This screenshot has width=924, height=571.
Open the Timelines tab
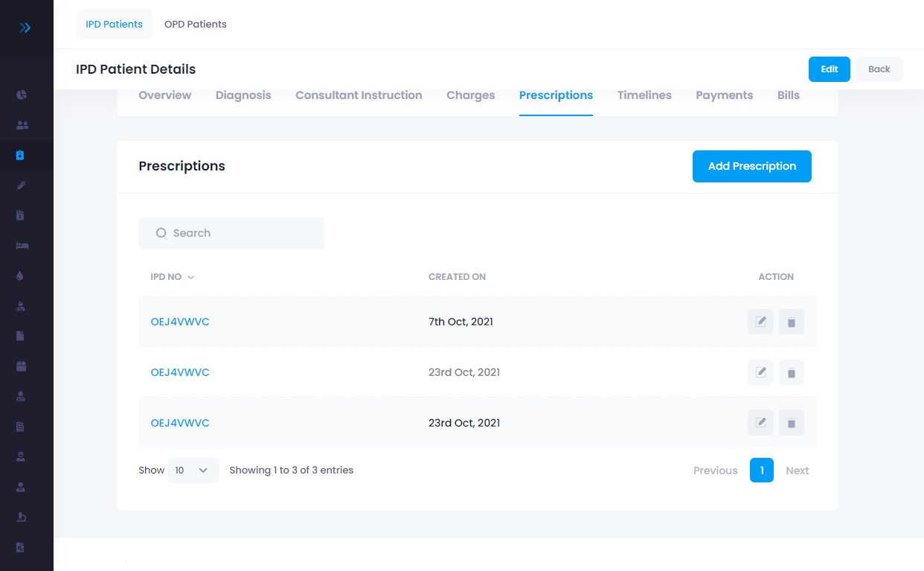point(644,95)
